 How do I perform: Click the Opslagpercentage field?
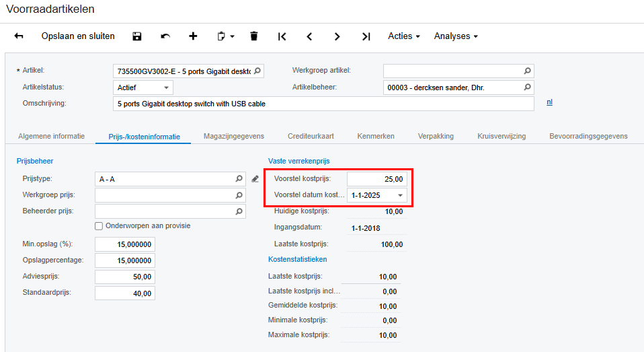[x=125, y=260]
